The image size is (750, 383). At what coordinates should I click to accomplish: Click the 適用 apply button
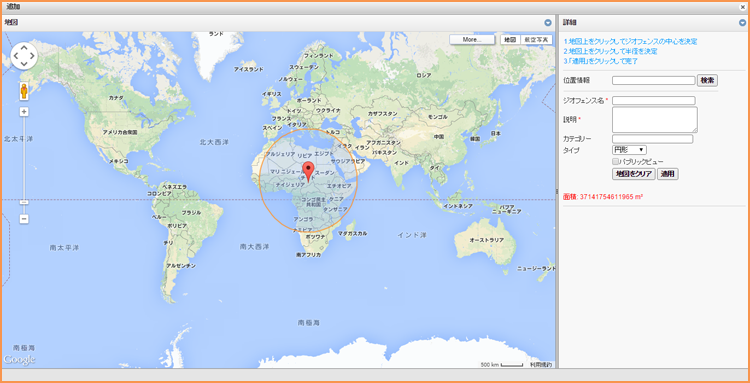pos(668,174)
